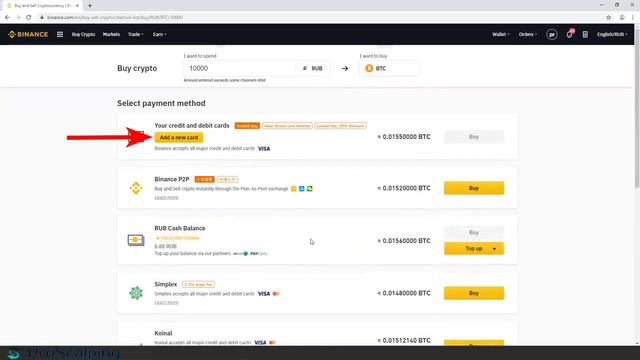Click greyed Buy button for credit cards
Viewport: 640px width, 360px height.
click(x=474, y=137)
